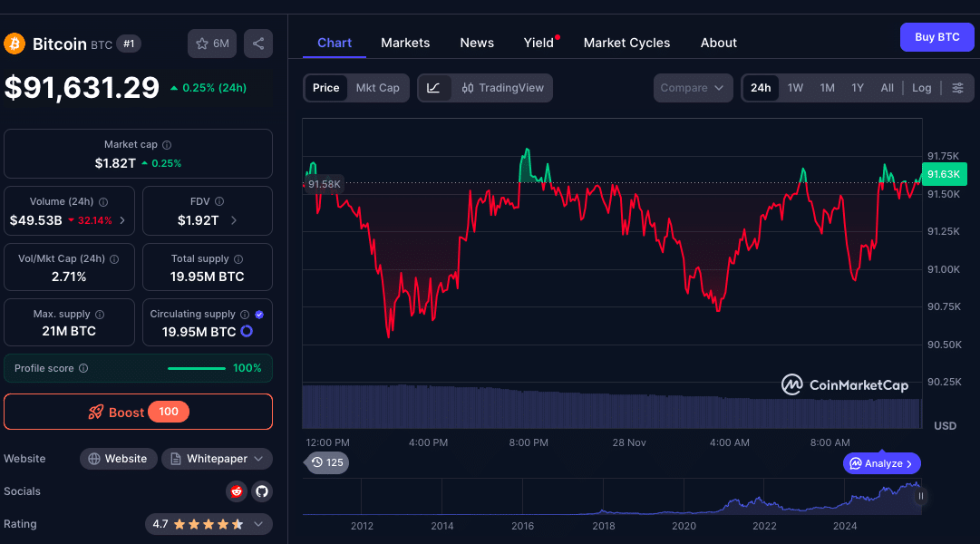
Task: Open the Market Cycles tab
Action: point(626,43)
